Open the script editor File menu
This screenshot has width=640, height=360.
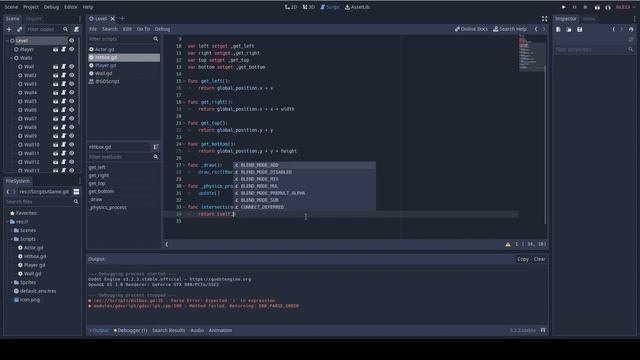click(x=93, y=29)
